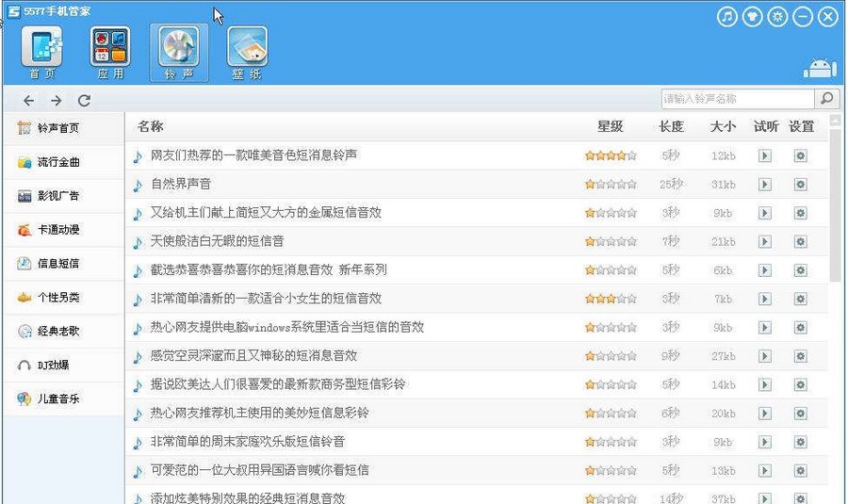Open 流行金曲 category
The image size is (848, 504).
pyautogui.click(x=64, y=162)
